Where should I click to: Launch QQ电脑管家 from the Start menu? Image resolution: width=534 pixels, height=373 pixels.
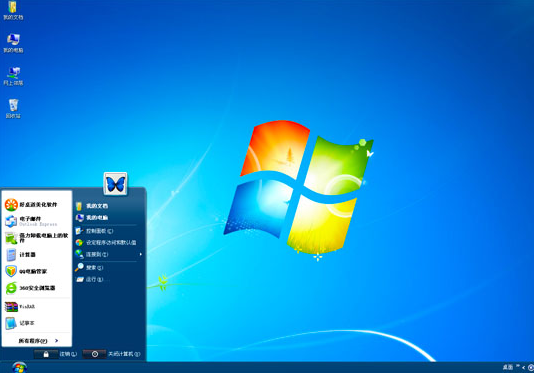coord(36,271)
